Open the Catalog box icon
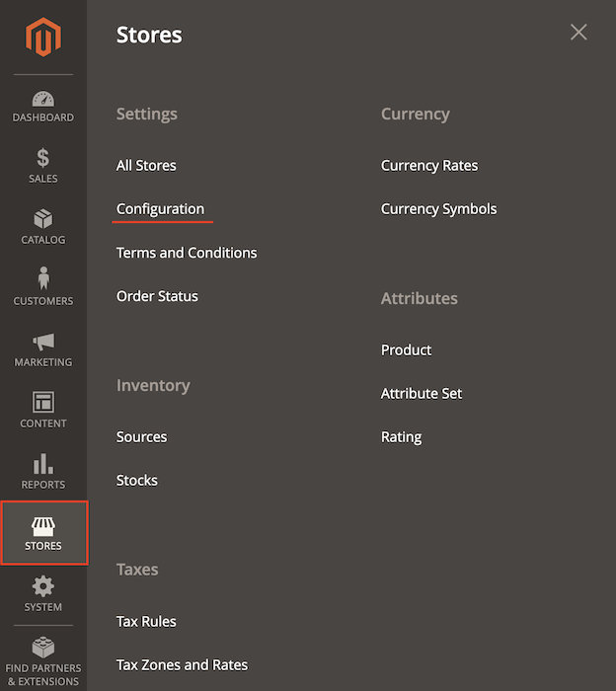The height and width of the screenshot is (691, 616). click(43, 219)
